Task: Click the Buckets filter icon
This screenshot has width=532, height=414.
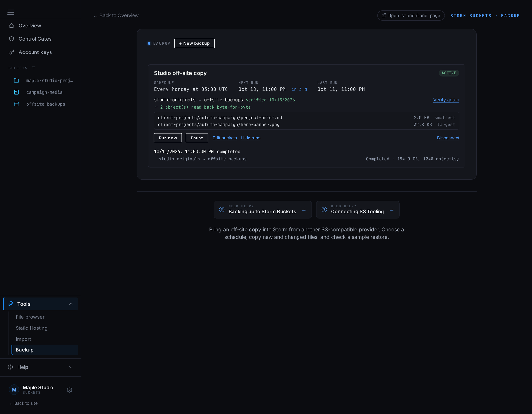Action: [34, 68]
